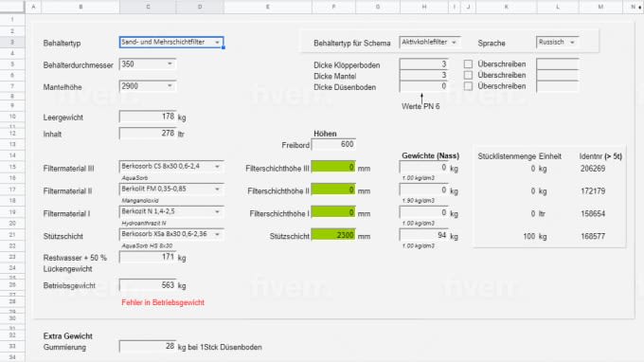Viewport: 644px width, 362px height.
Task: Click the Betriebsgewicht value 563
Action: tap(148, 285)
